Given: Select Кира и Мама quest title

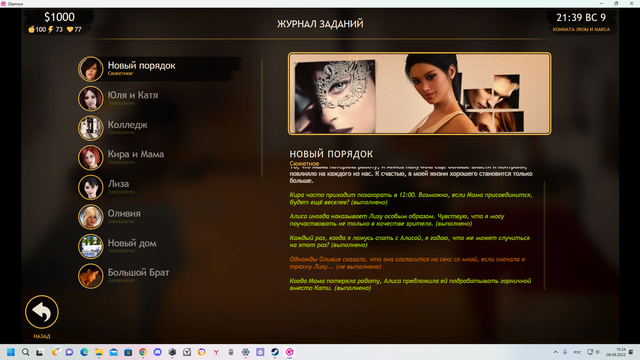Looking at the screenshot, I should 136,154.
